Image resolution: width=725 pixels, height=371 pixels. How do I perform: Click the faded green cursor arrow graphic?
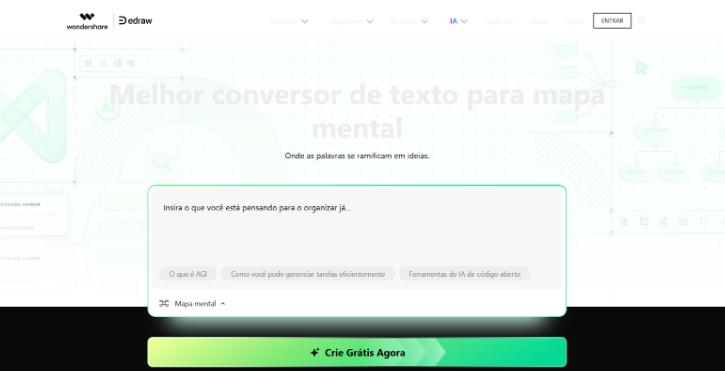point(642,67)
